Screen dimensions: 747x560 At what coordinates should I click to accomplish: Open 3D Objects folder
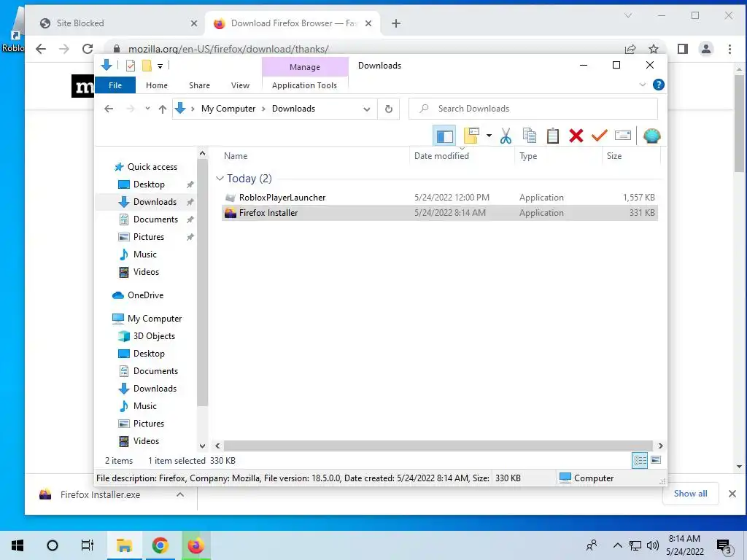154,336
